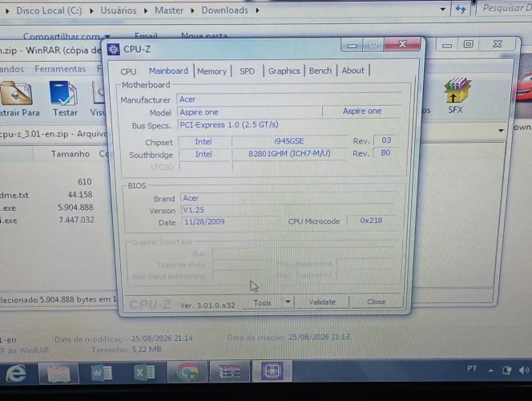Click the Tools button in CPU-Z

pos(262,303)
